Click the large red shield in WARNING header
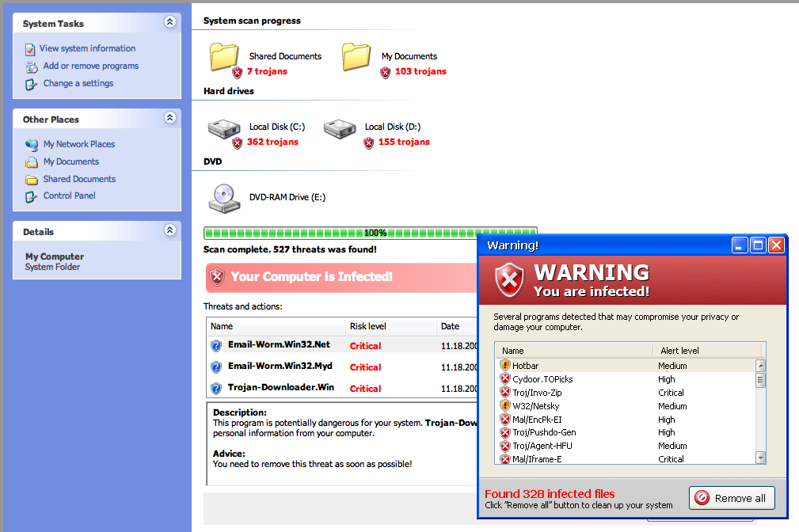Screen dimensions: 799x532 509,279
